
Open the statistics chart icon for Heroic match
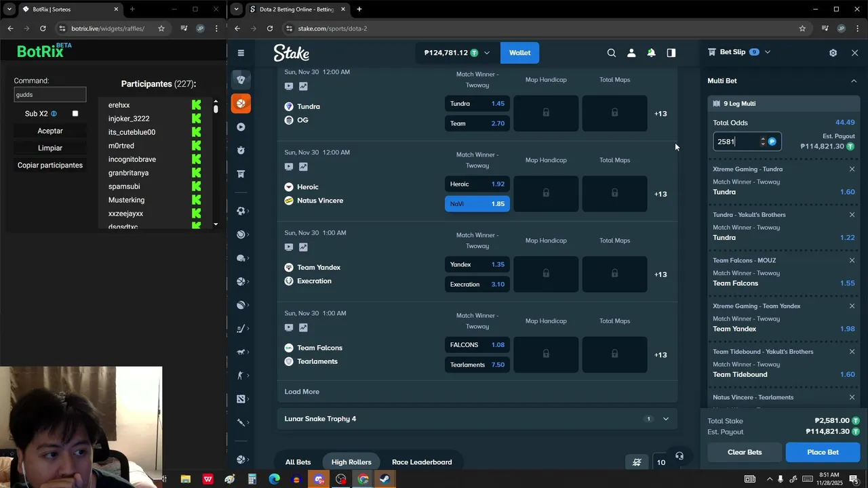(303, 167)
